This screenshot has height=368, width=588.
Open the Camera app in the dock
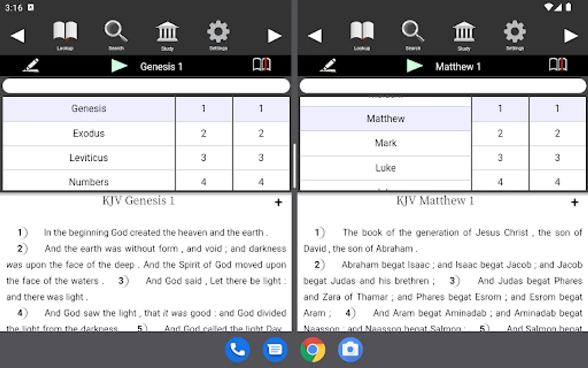coord(350,350)
